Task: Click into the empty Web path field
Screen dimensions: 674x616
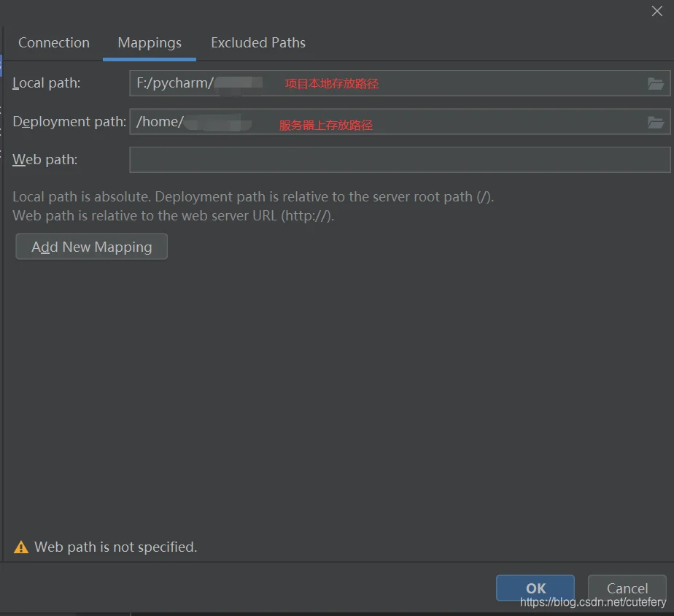Action: 399,160
